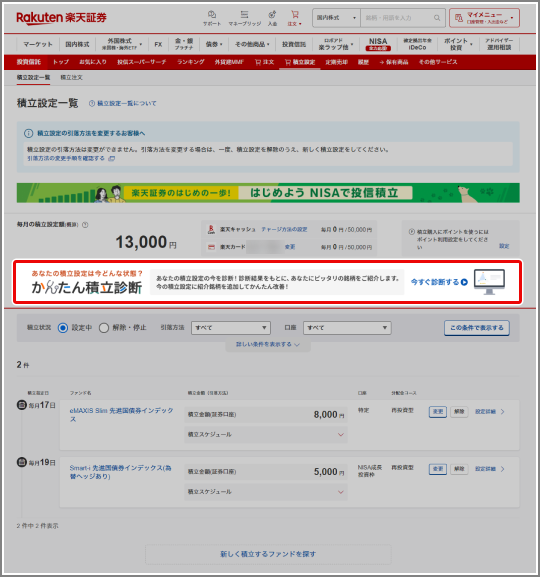Select the 設定中 radio button

point(63,328)
